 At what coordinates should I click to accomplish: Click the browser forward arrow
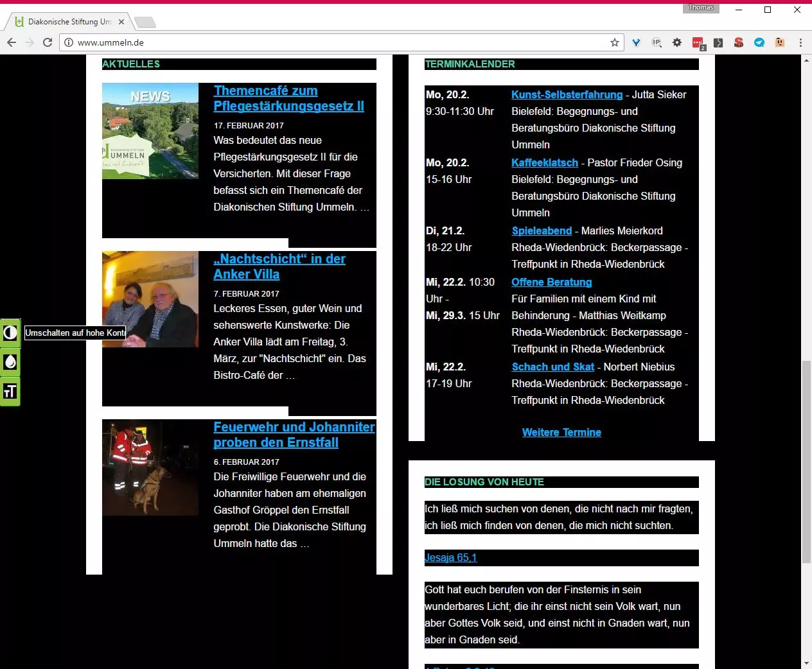click(30, 42)
